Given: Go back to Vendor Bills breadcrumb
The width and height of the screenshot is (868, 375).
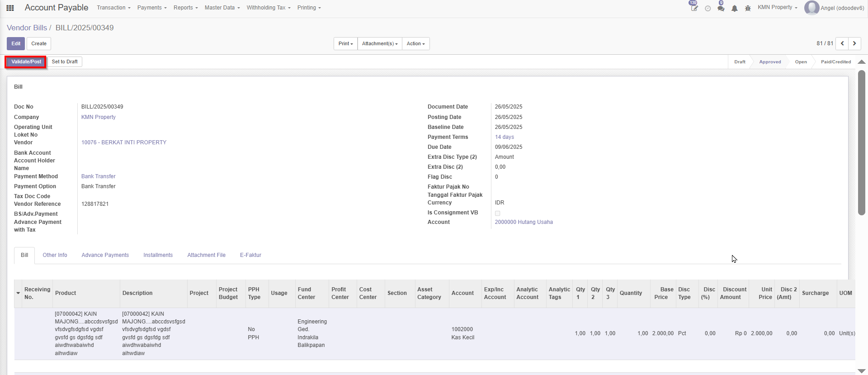Looking at the screenshot, I should click(x=27, y=28).
